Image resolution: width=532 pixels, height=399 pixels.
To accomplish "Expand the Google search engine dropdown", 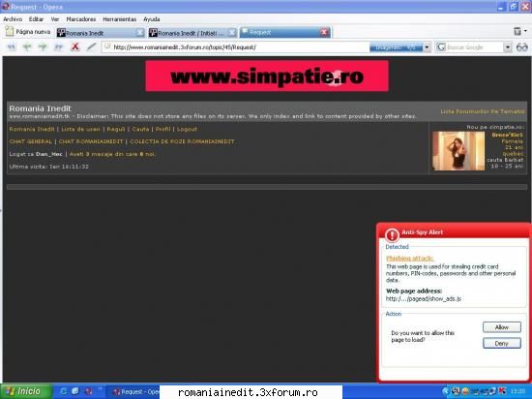I will pos(507,47).
